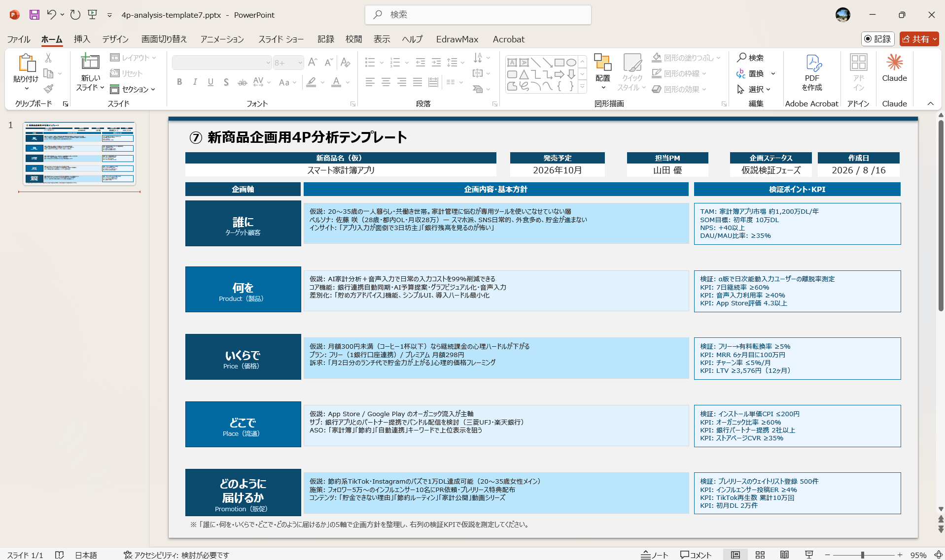This screenshot has height=560, width=945.
Task: Click the Center text alignment icon
Action: [x=386, y=82]
